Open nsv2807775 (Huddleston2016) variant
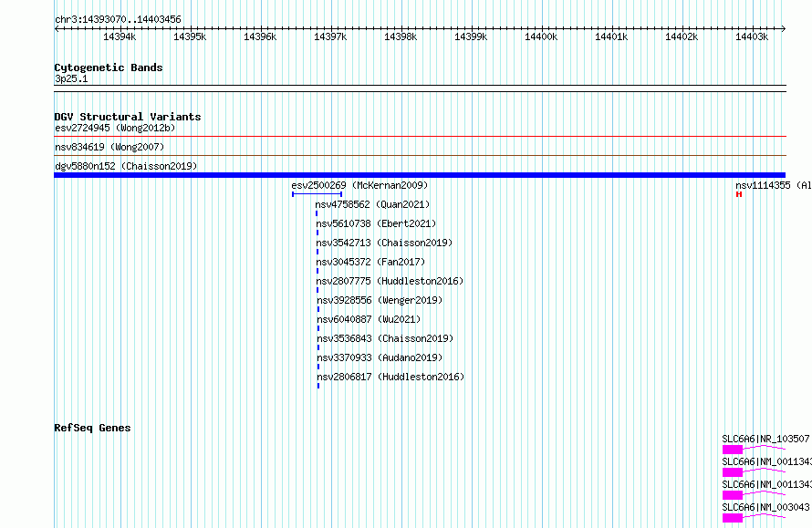This screenshot has width=812, height=528. 390,281
